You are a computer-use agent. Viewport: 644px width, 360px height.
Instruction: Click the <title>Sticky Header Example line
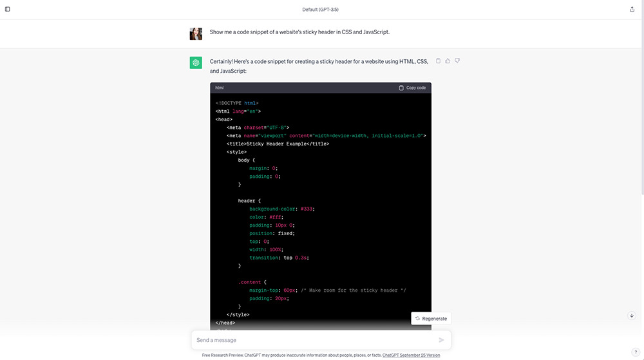pyautogui.click(x=278, y=144)
